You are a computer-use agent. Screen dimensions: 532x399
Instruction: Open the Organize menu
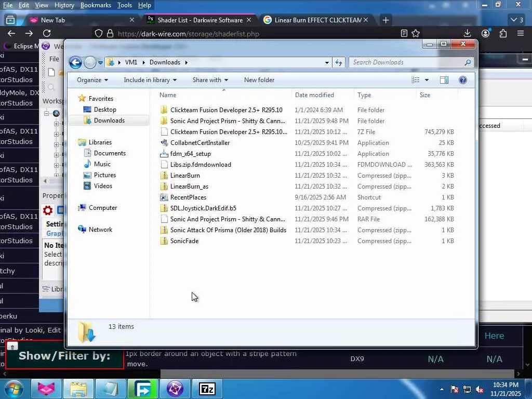(x=92, y=80)
